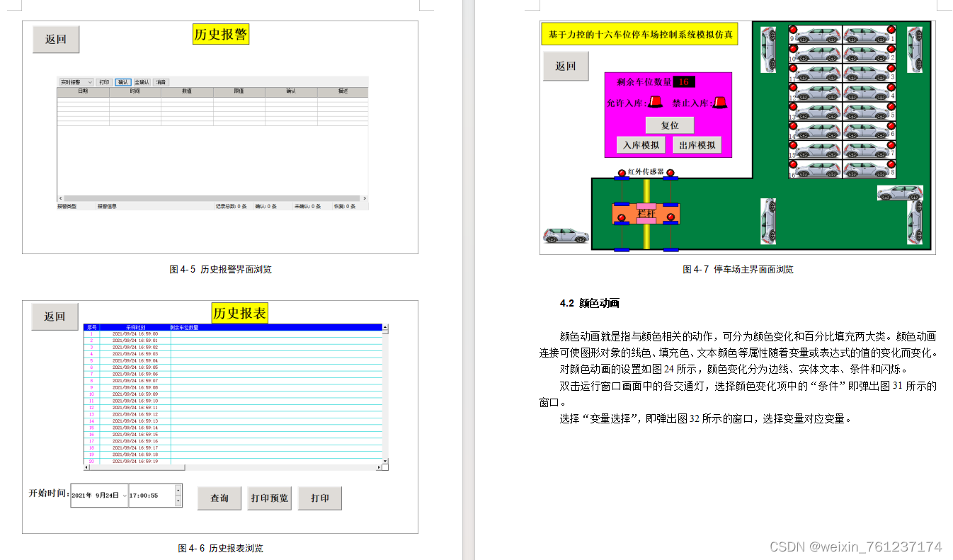
Task: Click red indicator light of space 9
Action: 793,30
